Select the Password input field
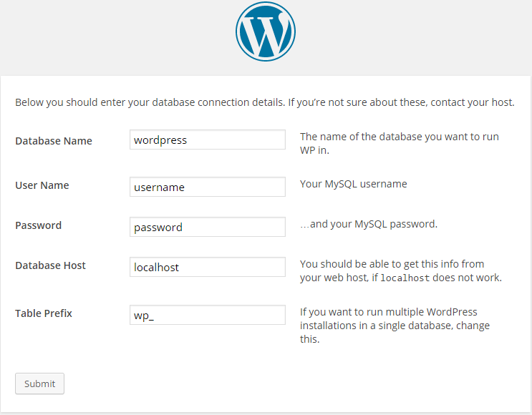This screenshot has height=415, width=532. tap(207, 228)
